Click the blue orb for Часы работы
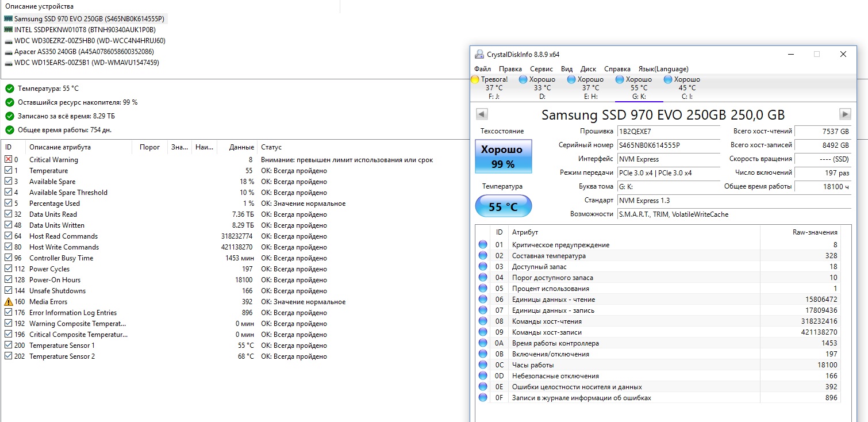The height and width of the screenshot is (422, 868). point(483,365)
